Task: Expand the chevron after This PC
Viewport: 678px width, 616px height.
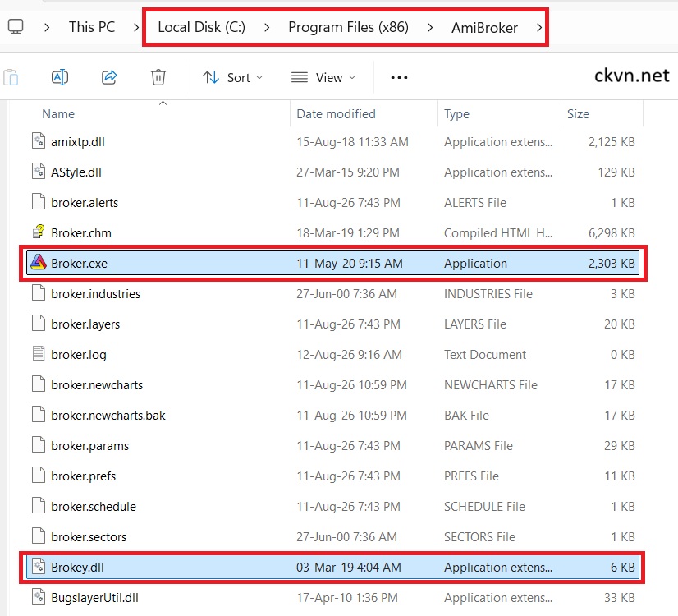Action: [135, 28]
